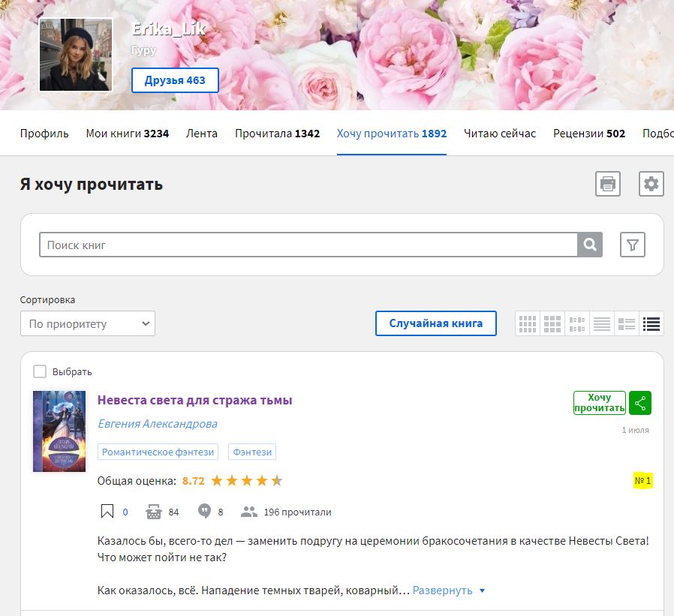This screenshot has width=674, height=616.
Task: Click the green Хочу прочитать button
Action: click(600, 403)
